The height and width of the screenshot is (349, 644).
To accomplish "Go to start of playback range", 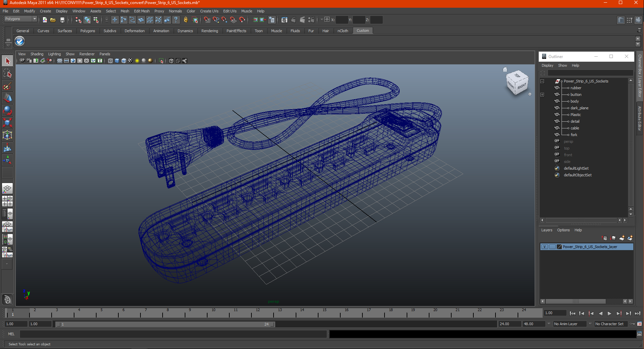I will coord(572,313).
